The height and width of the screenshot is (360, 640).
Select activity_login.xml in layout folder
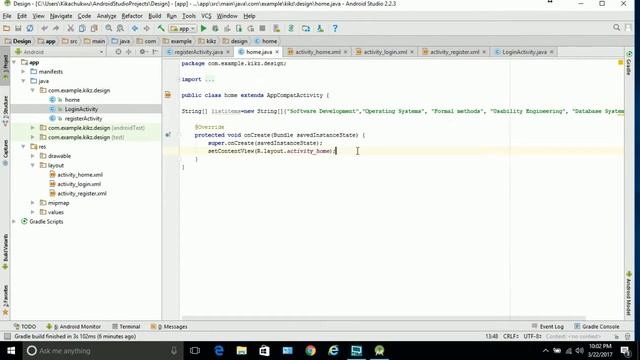click(79, 184)
